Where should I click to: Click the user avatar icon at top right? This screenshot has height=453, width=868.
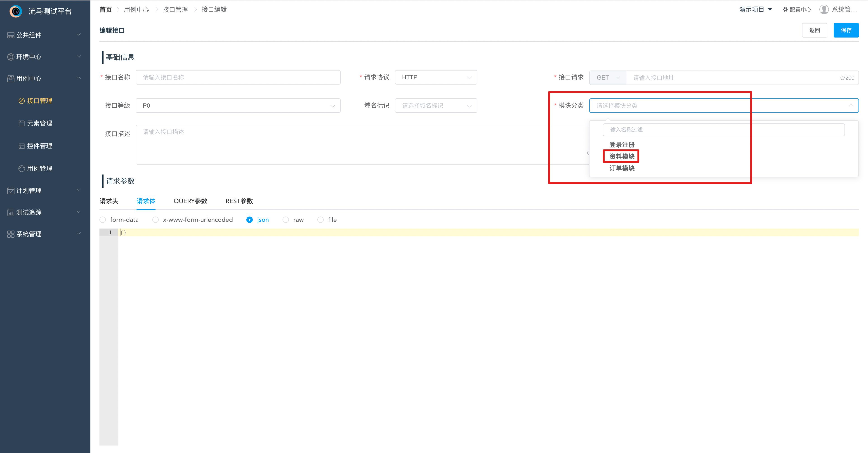(x=824, y=9)
